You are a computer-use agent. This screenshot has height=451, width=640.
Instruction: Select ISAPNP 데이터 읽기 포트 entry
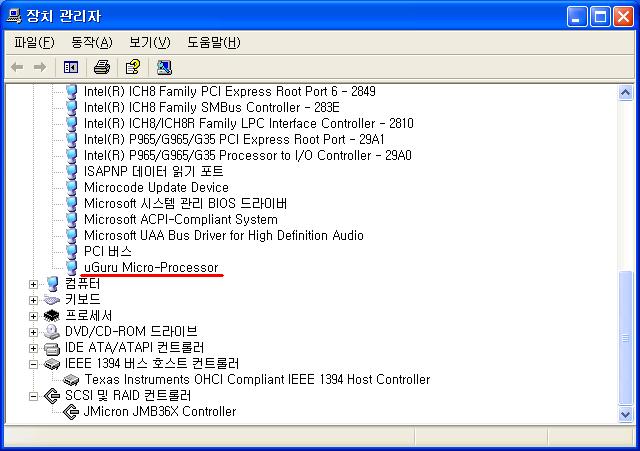[153, 171]
